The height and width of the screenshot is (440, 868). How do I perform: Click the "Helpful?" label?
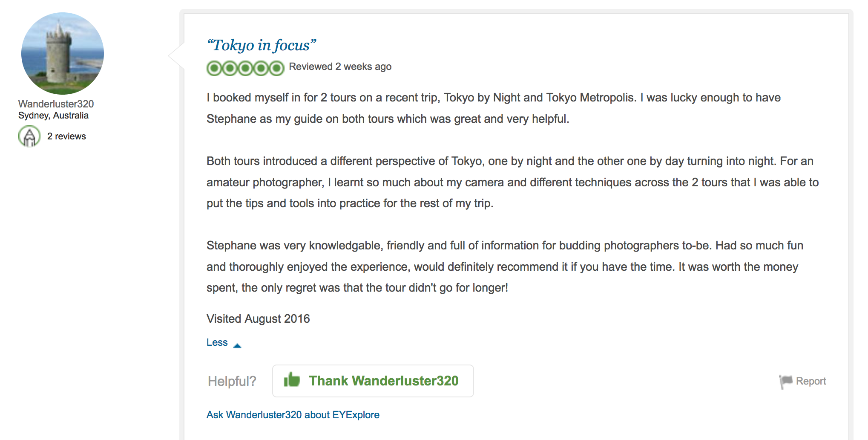click(232, 381)
